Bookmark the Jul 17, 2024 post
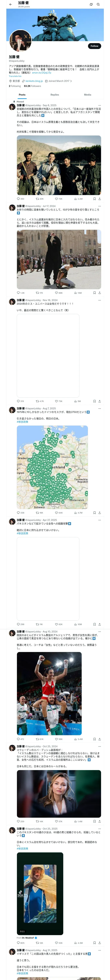This screenshot has width=110, height=980. click(95, 293)
